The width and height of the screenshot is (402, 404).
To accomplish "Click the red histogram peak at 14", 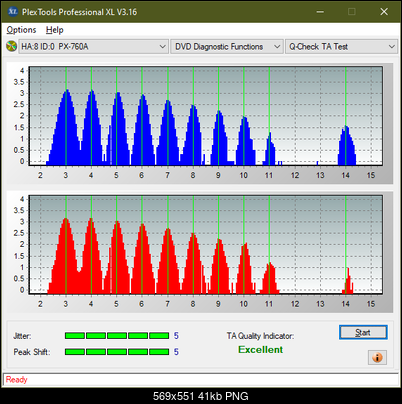I will coord(348,281).
